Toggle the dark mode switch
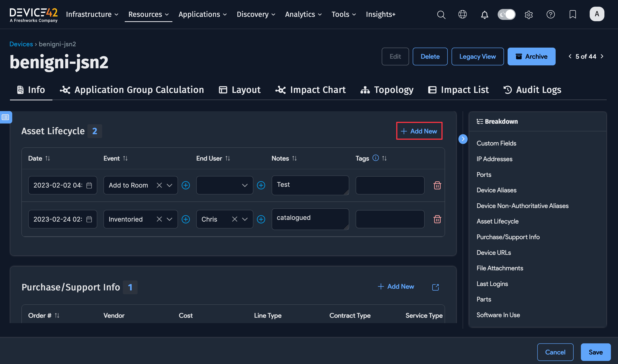This screenshot has width=618, height=364. [x=506, y=15]
